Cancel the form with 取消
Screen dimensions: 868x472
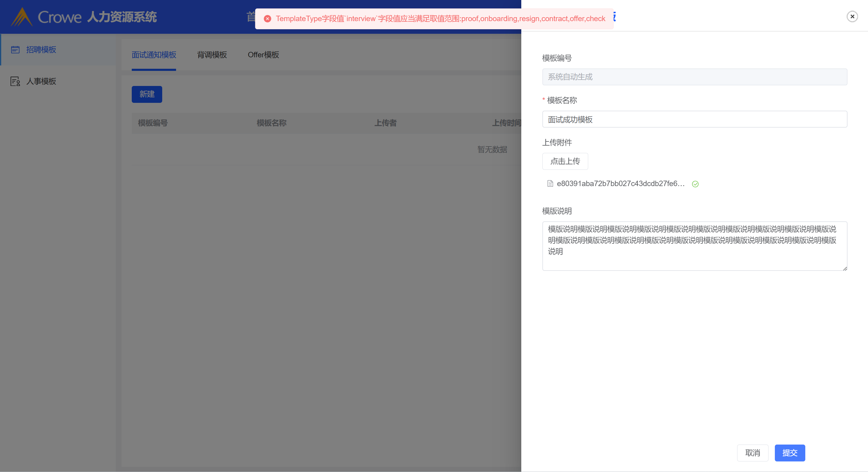(x=753, y=453)
